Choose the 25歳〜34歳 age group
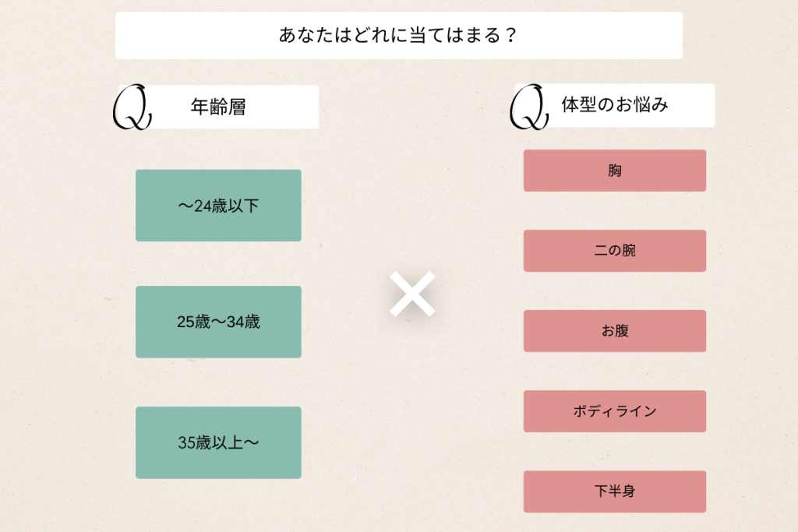798x532 pixels. click(218, 322)
